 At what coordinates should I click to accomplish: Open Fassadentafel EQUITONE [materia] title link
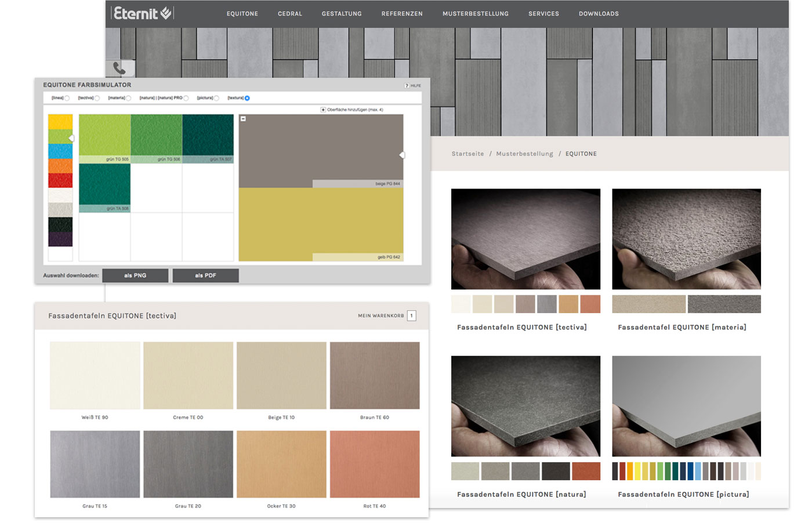(682, 327)
